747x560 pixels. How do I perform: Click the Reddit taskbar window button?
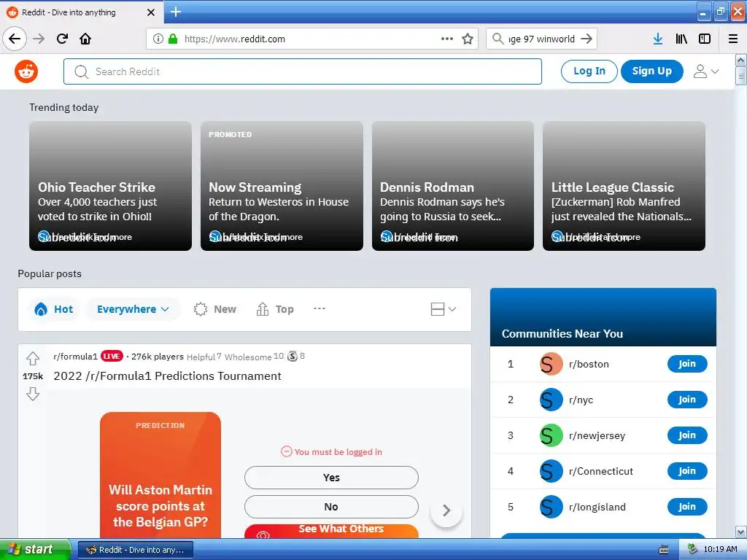[x=136, y=550]
